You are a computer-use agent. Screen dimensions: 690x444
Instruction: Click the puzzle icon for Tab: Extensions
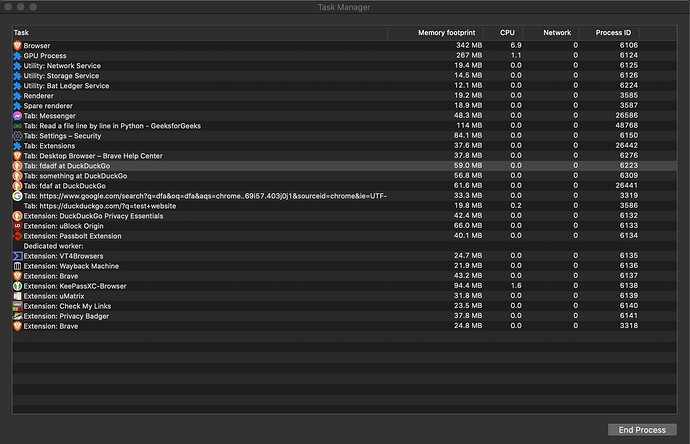[17, 146]
